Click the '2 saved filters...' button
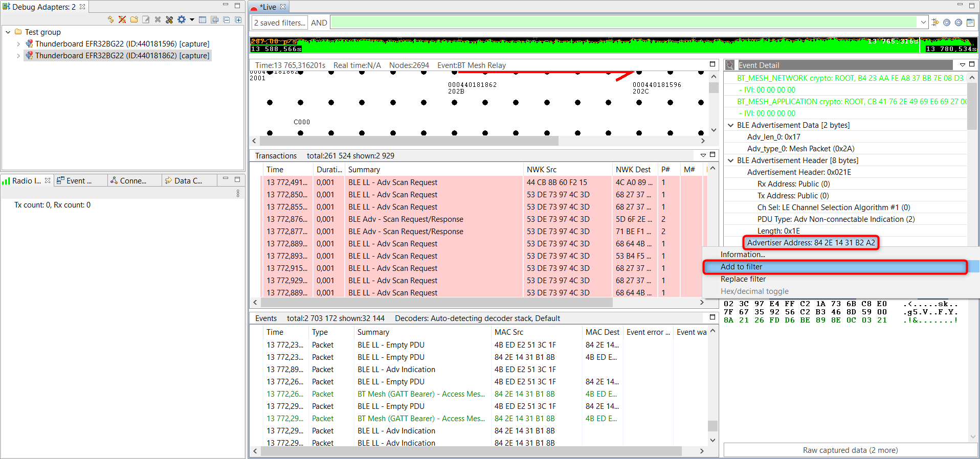The image size is (980, 459). (280, 22)
